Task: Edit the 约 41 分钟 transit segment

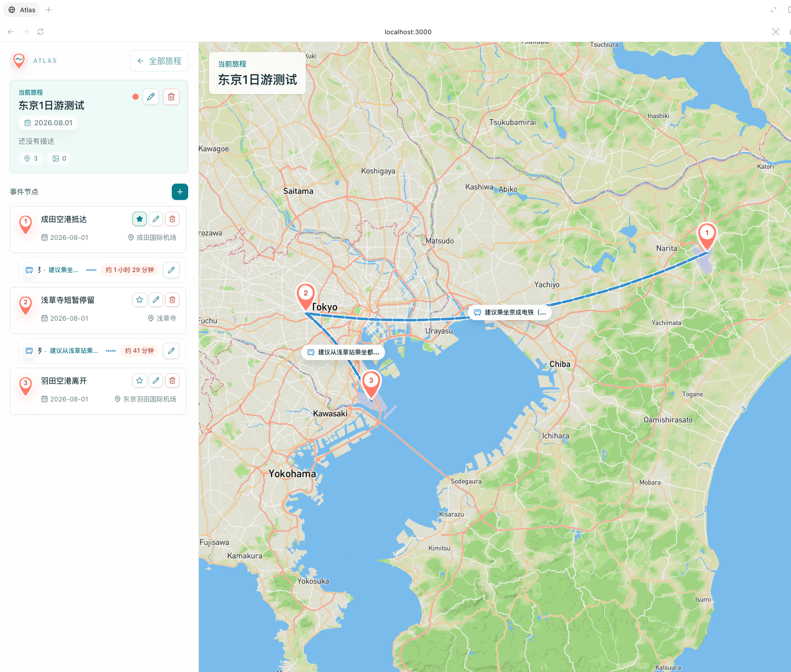Action: click(171, 351)
